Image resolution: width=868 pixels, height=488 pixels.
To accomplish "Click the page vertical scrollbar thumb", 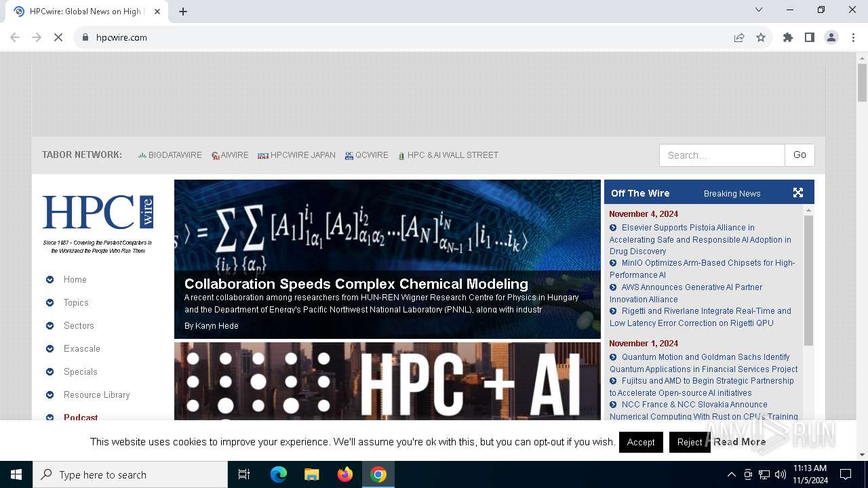I will (862, 83).
